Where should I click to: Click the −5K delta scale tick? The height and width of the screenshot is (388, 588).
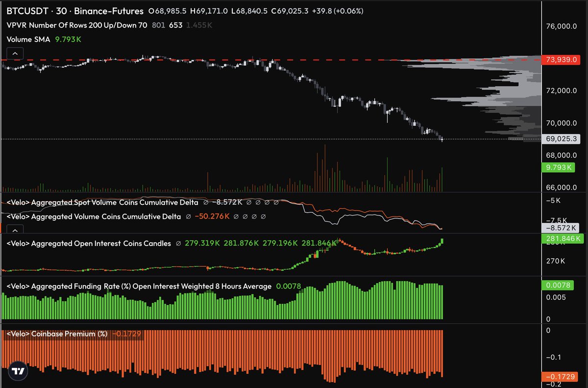tap(554, 200)
